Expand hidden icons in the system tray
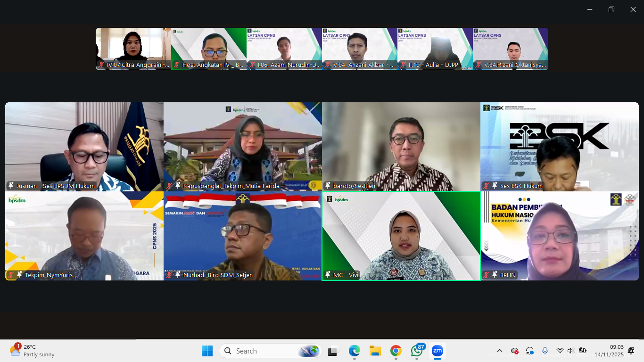This screenshot has width=644, height=362. pyautogui.click(x=499, y=351)
